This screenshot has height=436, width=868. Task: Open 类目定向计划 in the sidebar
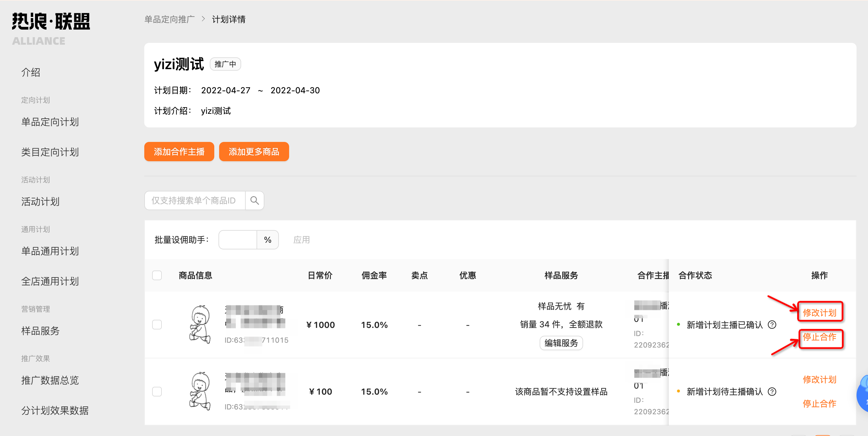point(50,152)
